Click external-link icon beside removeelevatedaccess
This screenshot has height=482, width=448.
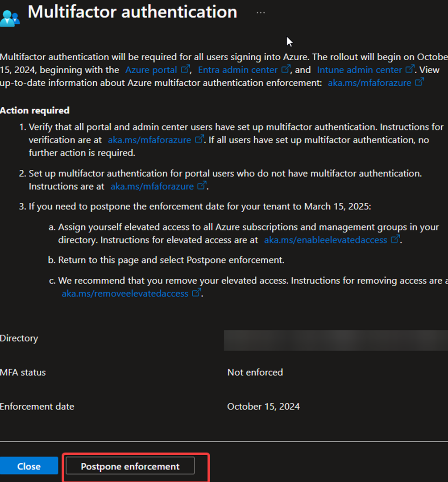196,293
